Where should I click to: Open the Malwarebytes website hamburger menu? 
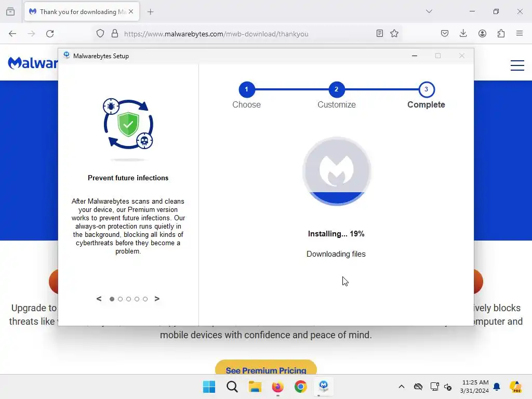click(517, 65)
